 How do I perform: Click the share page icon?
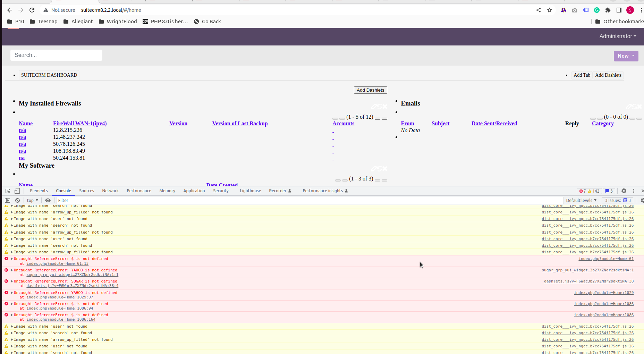click(539, 10)
